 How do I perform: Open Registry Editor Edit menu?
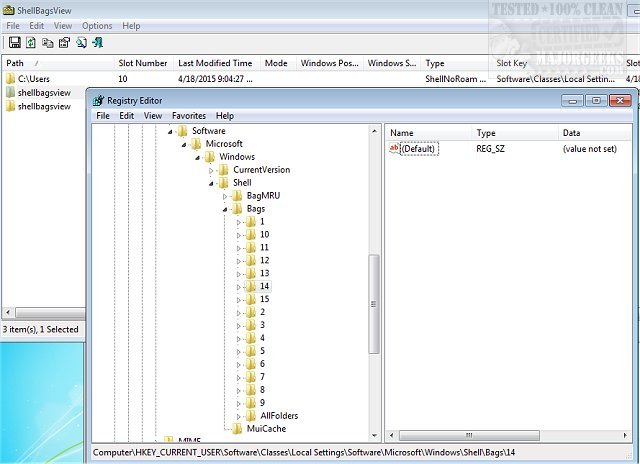[x=127, y=116]
